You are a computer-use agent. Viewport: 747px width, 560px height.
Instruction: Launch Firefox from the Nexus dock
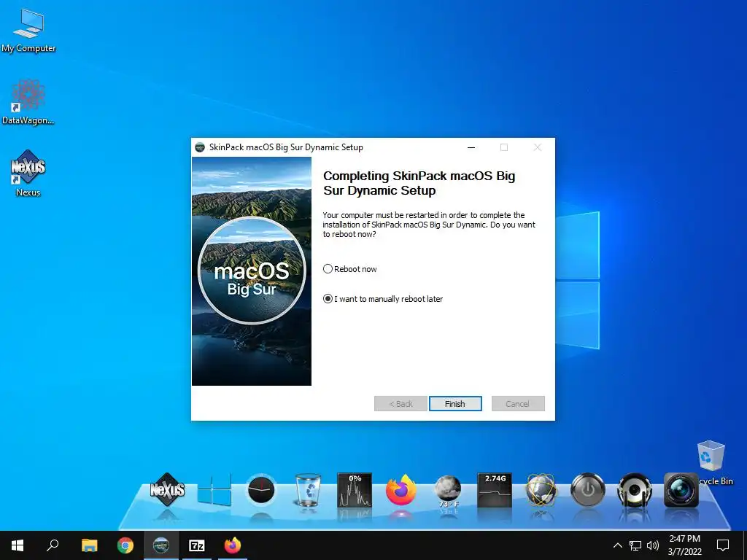(x=400, y=490)
